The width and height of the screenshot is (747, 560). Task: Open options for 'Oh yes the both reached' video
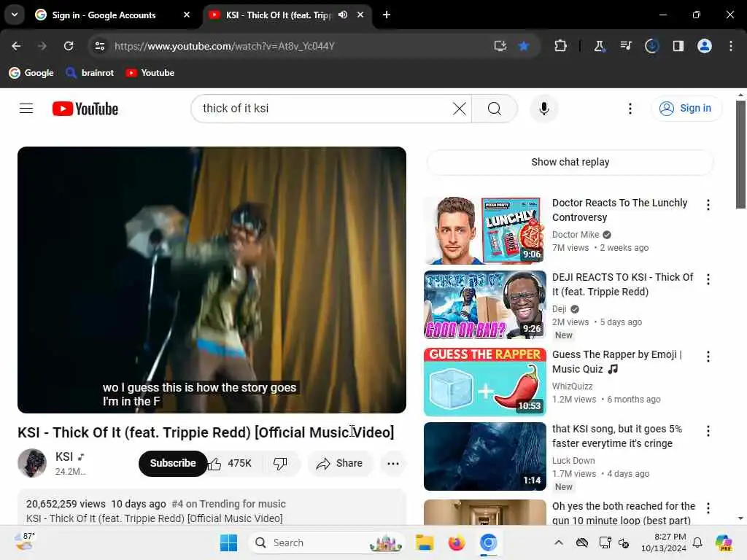[708, 508]
